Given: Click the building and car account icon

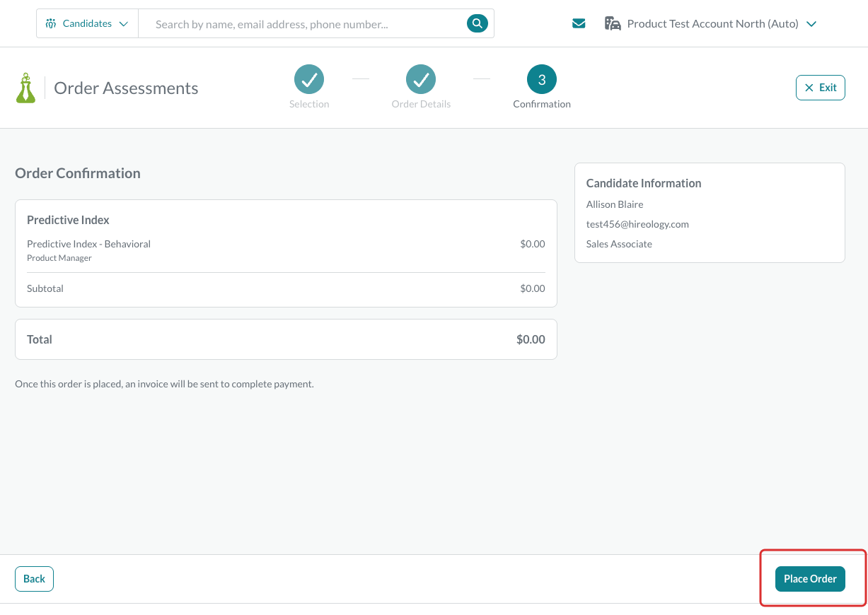Looking at the screenshot, I should click(613, 23).
